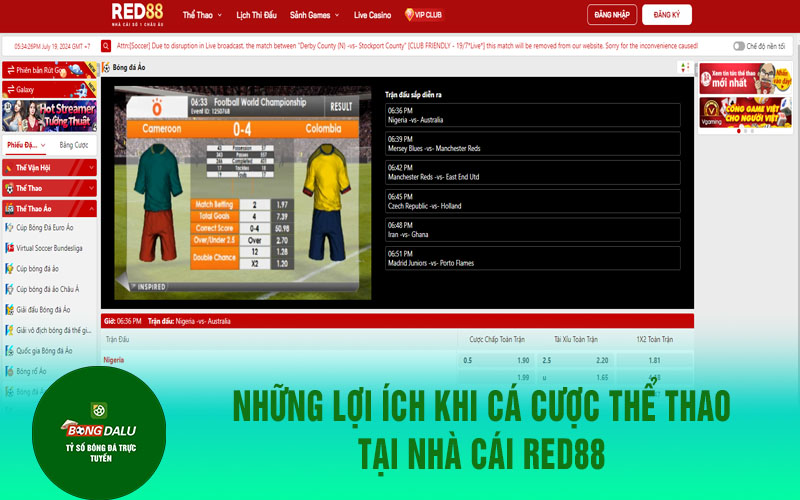Click the active red carousel dot
This screenshot has height=500, width=800.
738,131
